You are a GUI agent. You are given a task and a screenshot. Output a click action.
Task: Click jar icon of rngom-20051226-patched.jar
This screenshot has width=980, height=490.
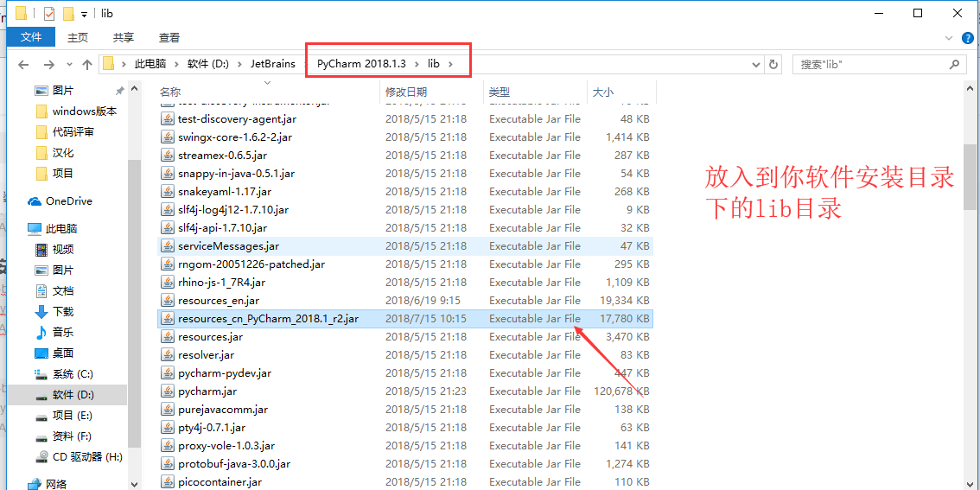coord(167,264)
